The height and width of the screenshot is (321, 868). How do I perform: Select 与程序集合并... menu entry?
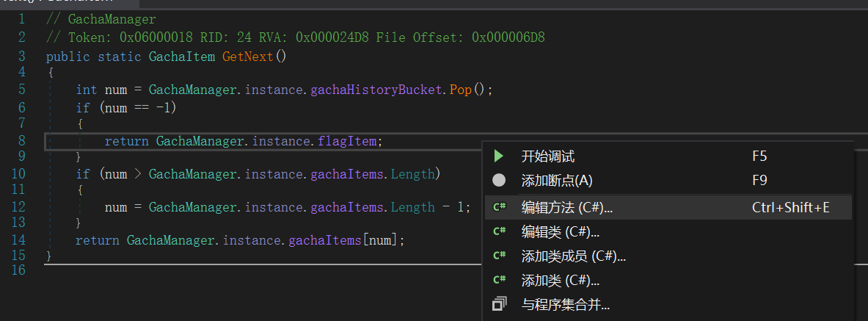point(668,304)
